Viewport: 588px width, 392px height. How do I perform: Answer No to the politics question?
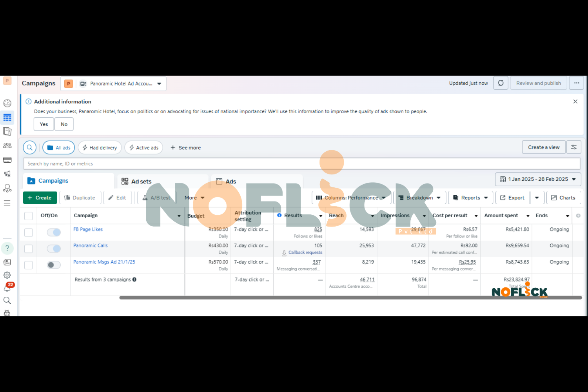(x=64, y=124)
